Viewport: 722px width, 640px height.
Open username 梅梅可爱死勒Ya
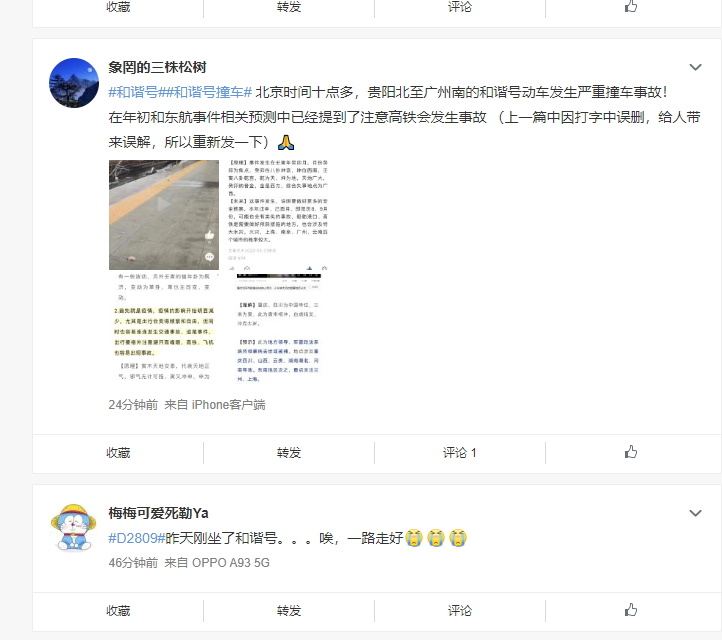pos(158,513)
